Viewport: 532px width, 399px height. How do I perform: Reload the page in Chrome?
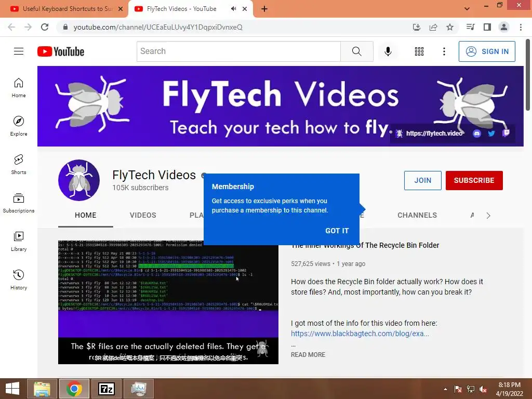[45, 27]
